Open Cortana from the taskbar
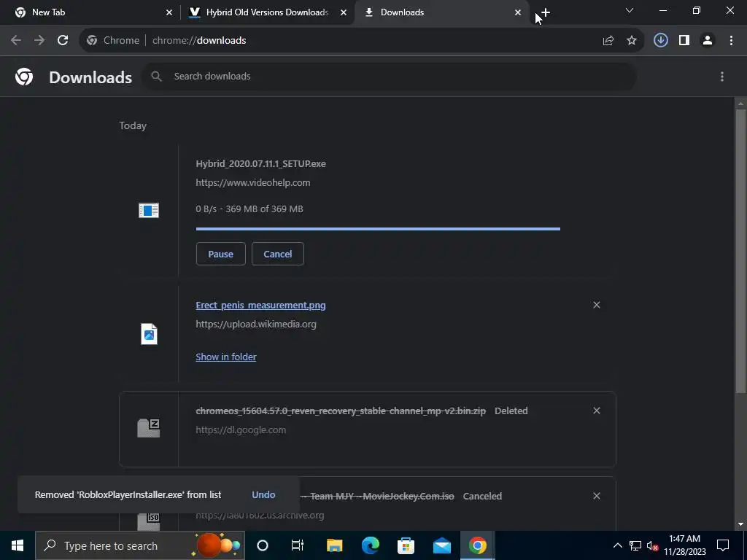Viewport: 747px width, 560px height. coord(263,545)
